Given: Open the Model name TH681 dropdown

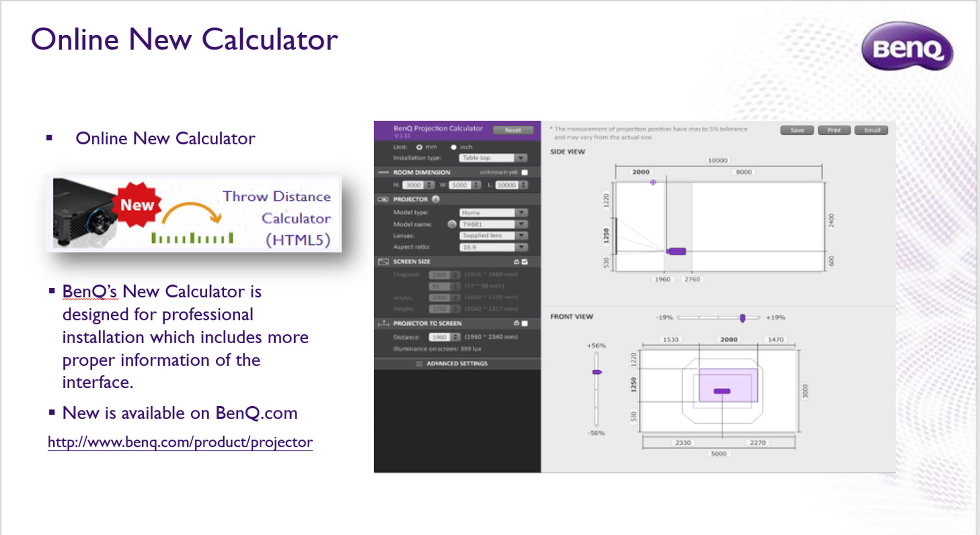Looking at the screenshot, I should (493, 224).
